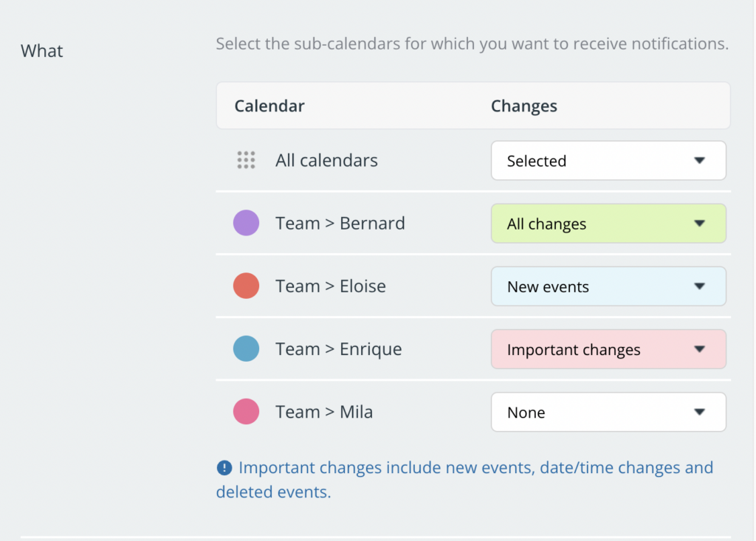Screen dimensions: 756x541
Task: Click the pink Mila calendar color dot
Action: (246, 411)
